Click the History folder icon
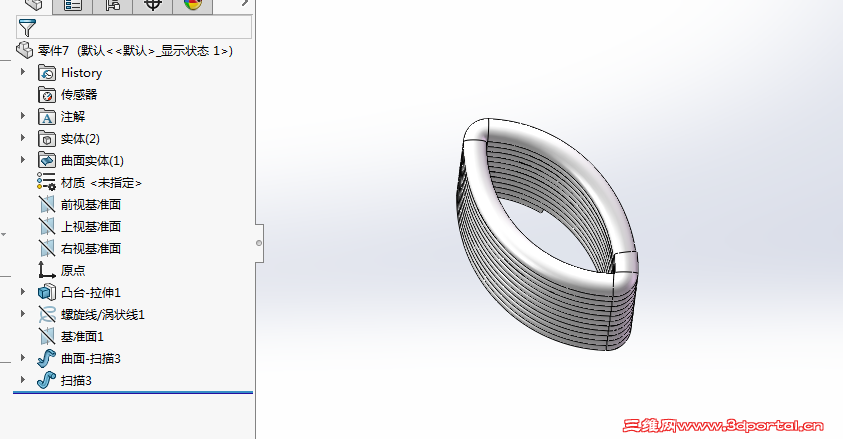This screenshot has height=439, width=843. click(47, 73)
